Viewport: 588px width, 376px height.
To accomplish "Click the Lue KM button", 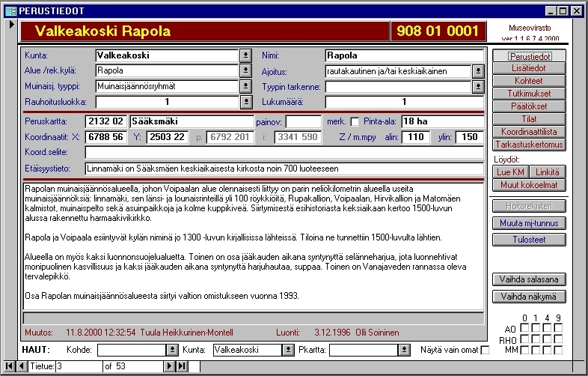I will 511,172.
